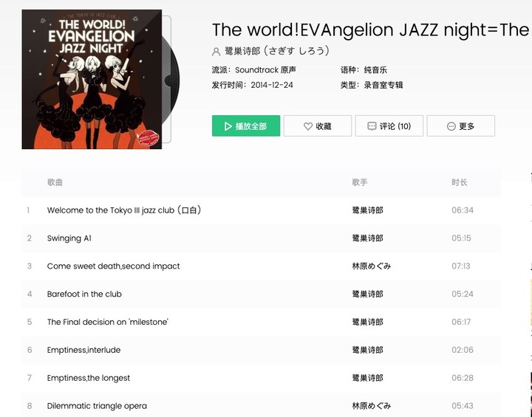Open Come sweet death,second impact track

pos(113,266)
